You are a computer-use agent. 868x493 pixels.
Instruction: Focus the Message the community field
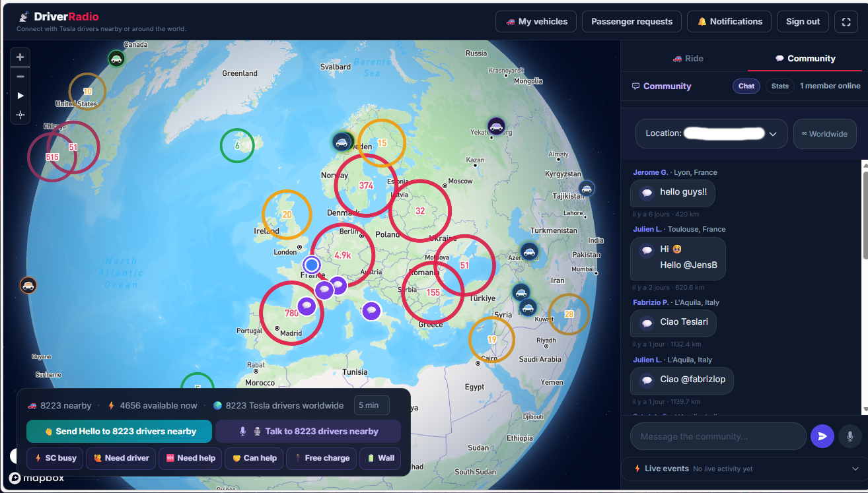pyautogui.click(x=718, y=436)
